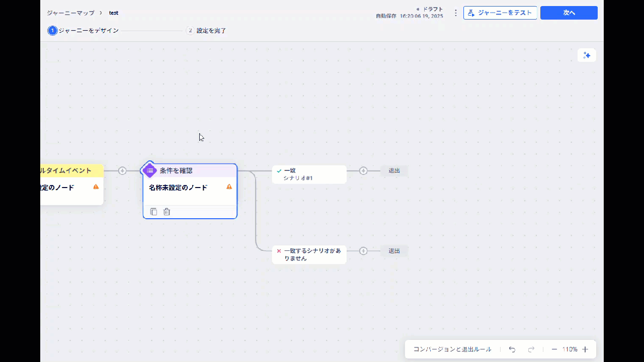Click the 退出 node after 一致 branch
644x362 pixels.
pyautogui.click(x=394, y=171)
